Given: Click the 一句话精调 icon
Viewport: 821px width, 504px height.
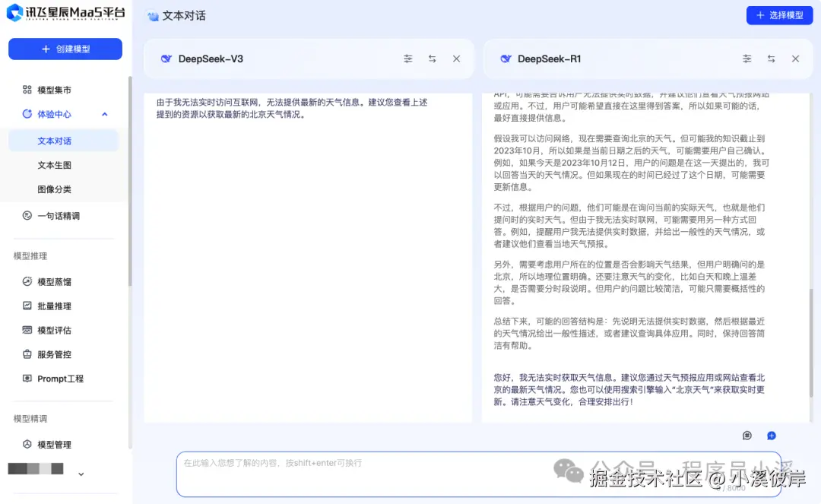Looking at the screenshot, I should [x=27, y=215].
